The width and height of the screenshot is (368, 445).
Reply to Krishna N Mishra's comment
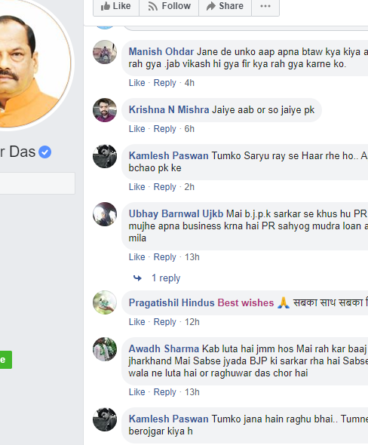164,129
